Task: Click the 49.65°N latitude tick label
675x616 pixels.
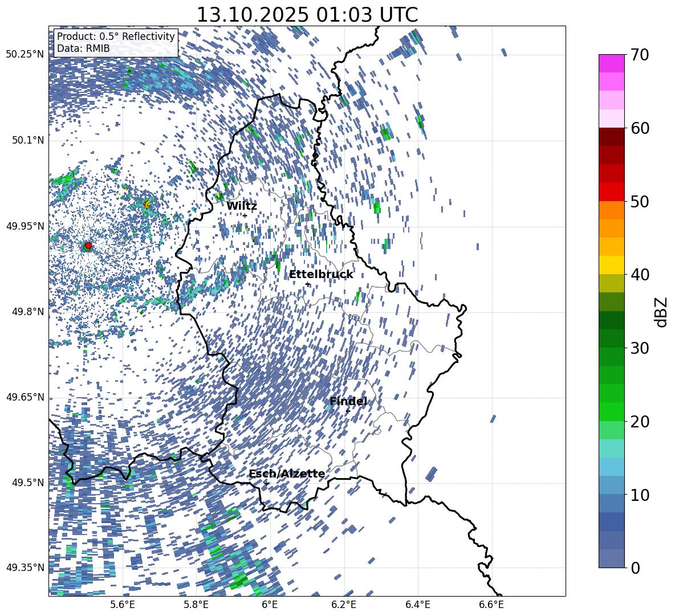Action: tap(25, 397)
